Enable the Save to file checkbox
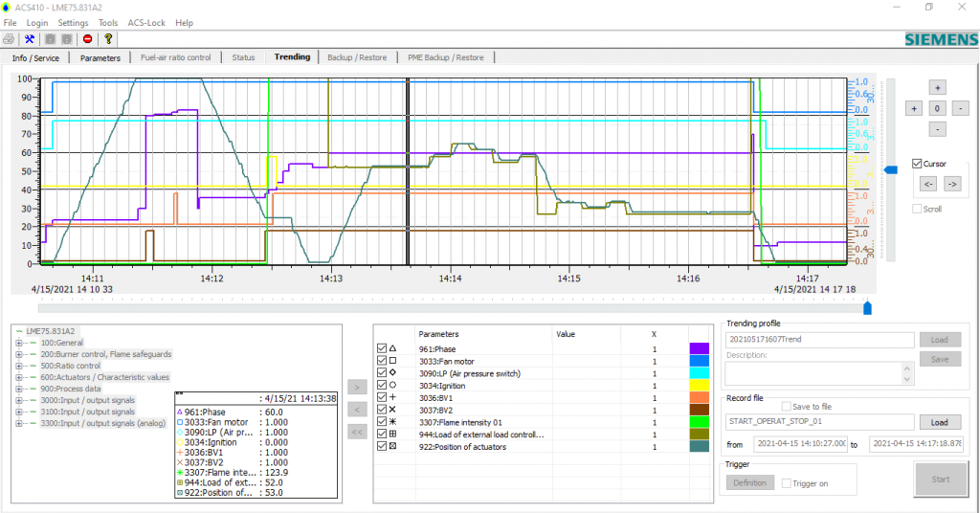The image size is (980, 513). pyautogui.click(x=787, y=407)
